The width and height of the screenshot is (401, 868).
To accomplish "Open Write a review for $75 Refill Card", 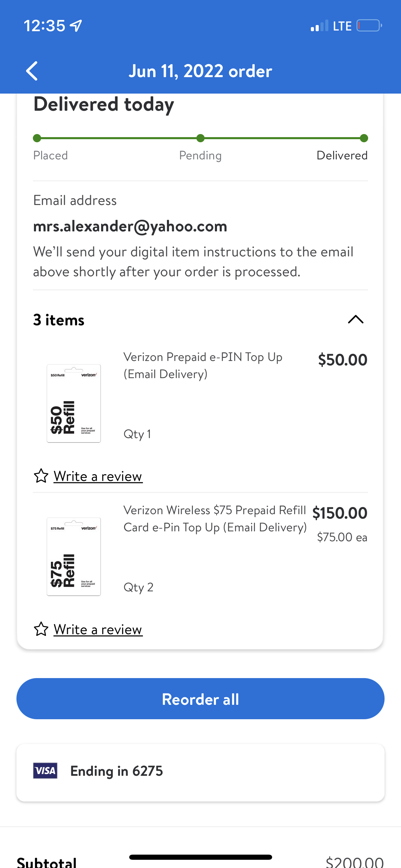I will click(98, 630).
